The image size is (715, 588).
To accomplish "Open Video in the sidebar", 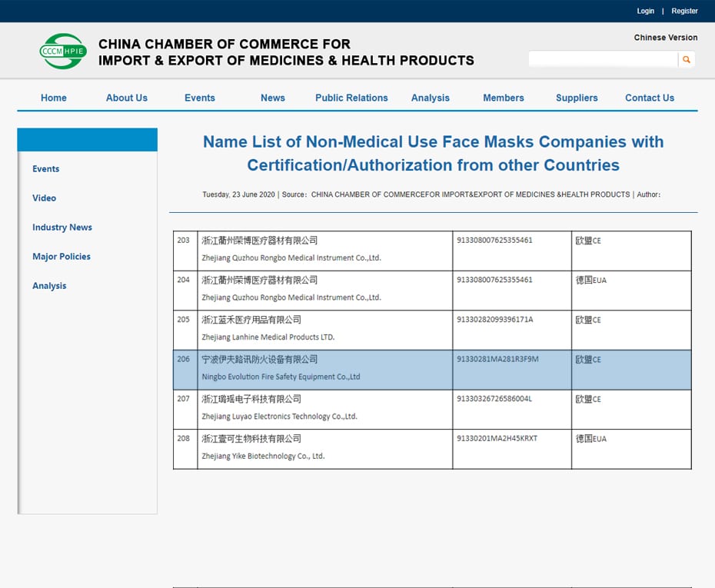I will (45, 198).
